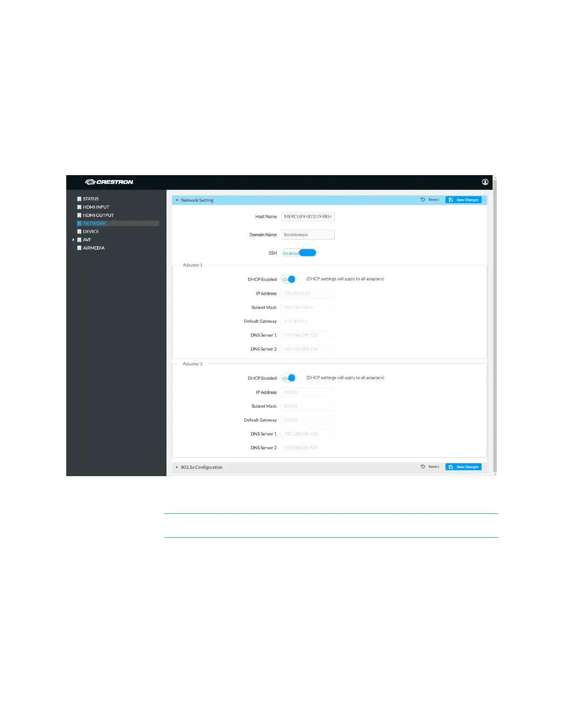Open the STATUS page
The width and height of the screenshot is (563, 728).
point(91,199)
